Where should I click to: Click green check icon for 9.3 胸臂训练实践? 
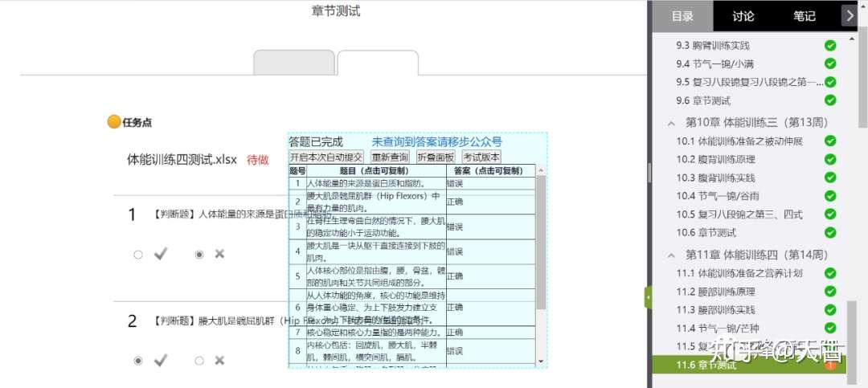click(x=829, y=45)
